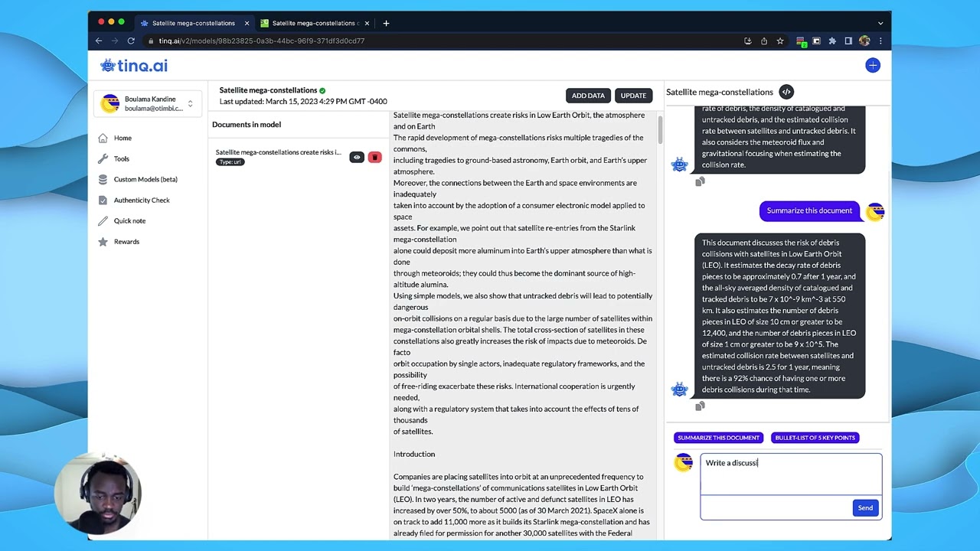Click the user avatar beside the chat input
Screen dimensions: 980x551
click(683, 462)
